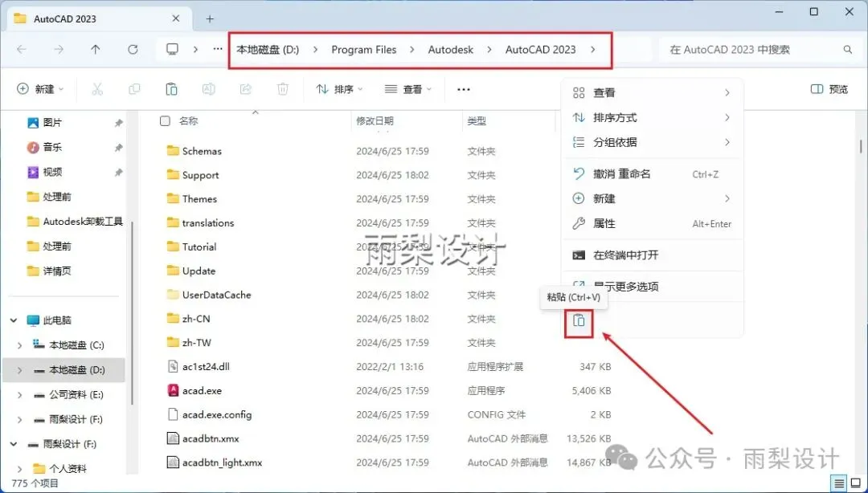Switch to large icons view in status bar
The image size is (868, 493).
pos(855,483)
